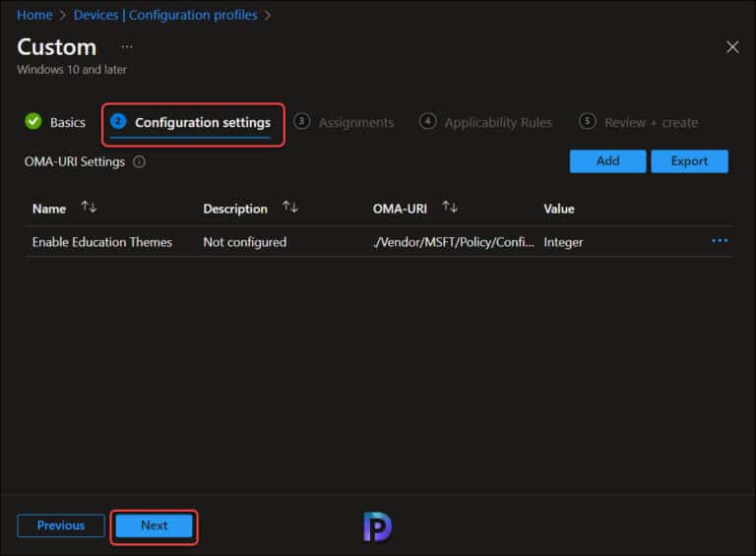Click the Name column header
This screenshot has height=556, width=756.
point(49,209)
